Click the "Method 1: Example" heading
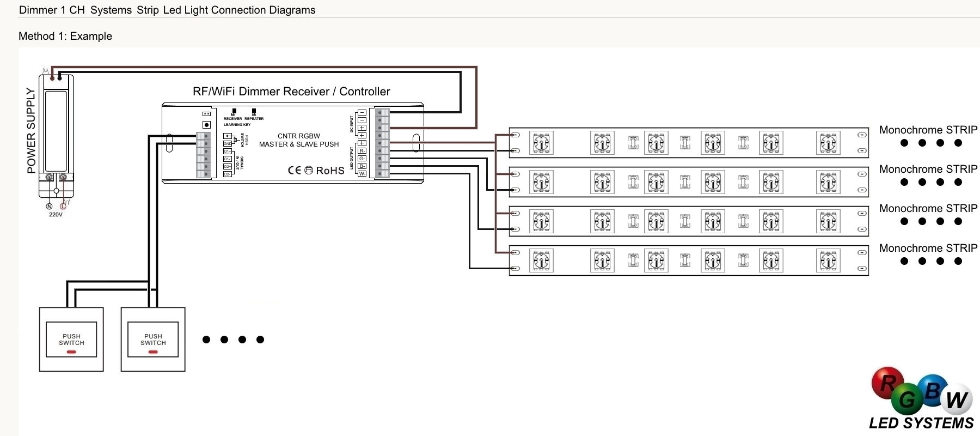 pos(65,37)
